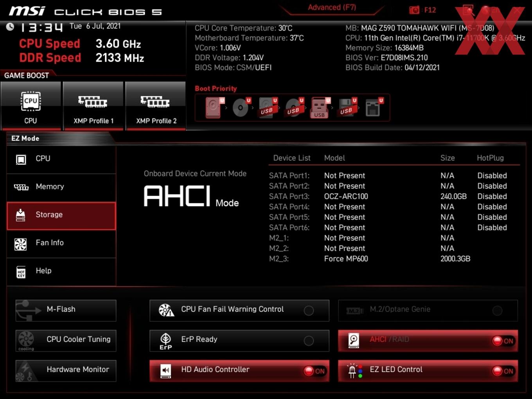Open the Memory section in sidebar
The image size is (532, 399).
(61, 187)
